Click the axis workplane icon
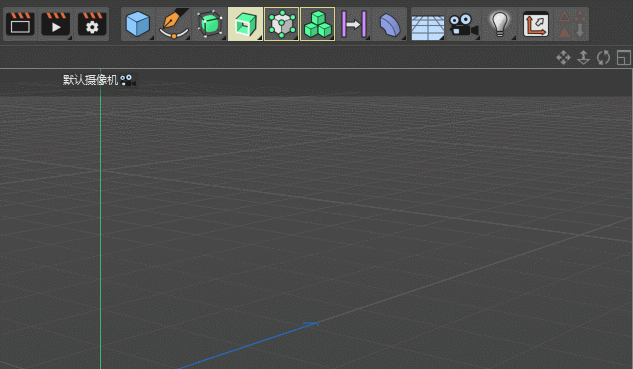This screenshot has height=369, width=633. 536,24
